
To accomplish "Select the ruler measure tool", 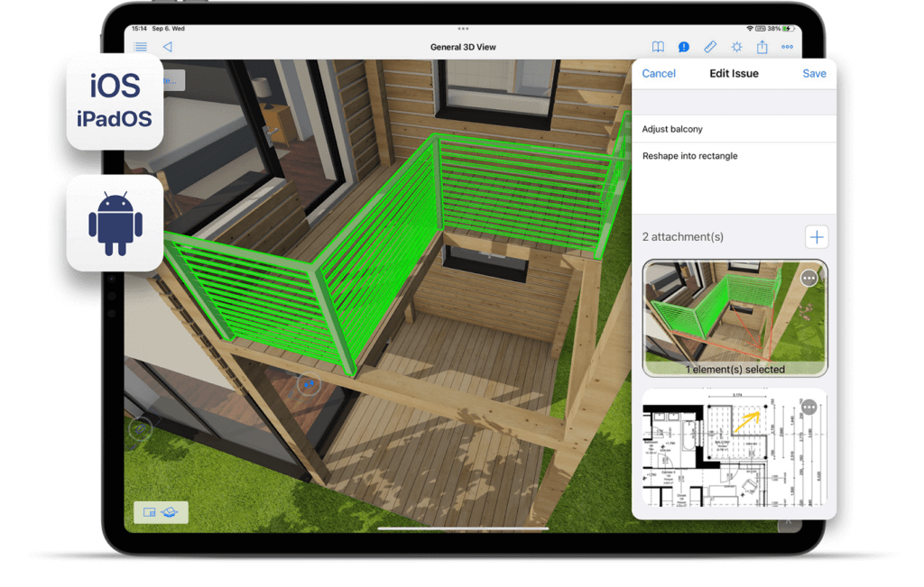I will [x=710, y=47].
